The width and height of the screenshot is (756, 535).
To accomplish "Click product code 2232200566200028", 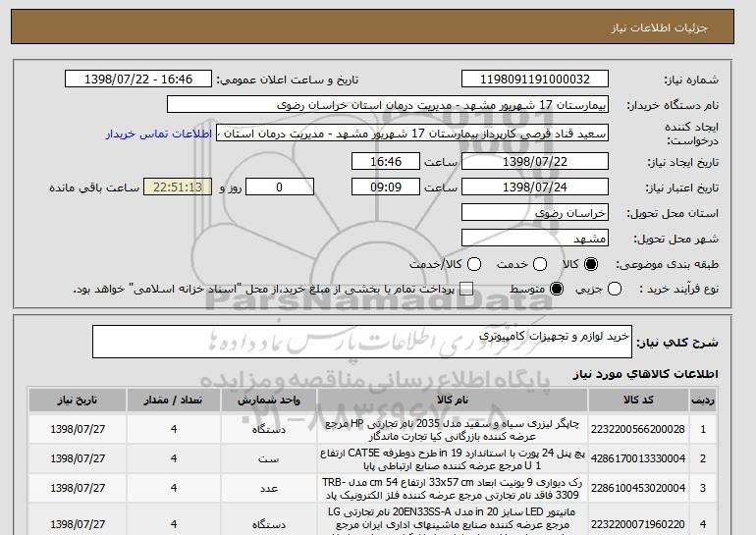I will coord(638,429).
